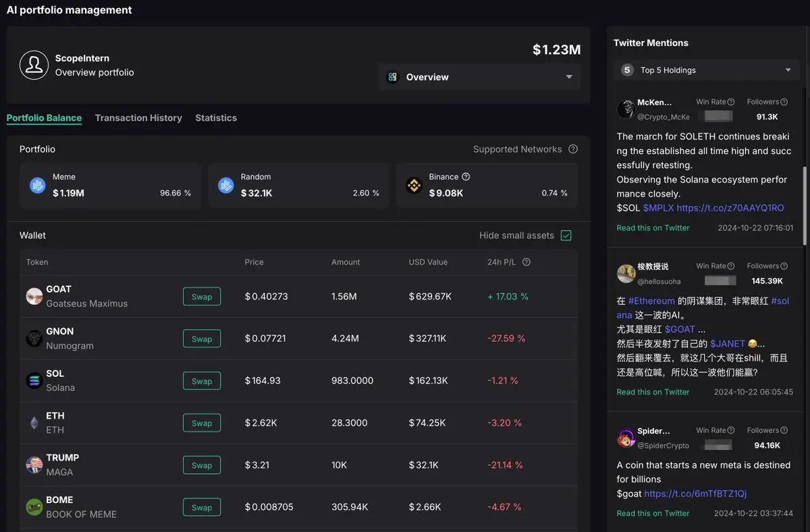The height and width of the screenshot is (532, 810).
Task: Click the number 5 badge in Top Holdings
Action: tap(627, 70)
